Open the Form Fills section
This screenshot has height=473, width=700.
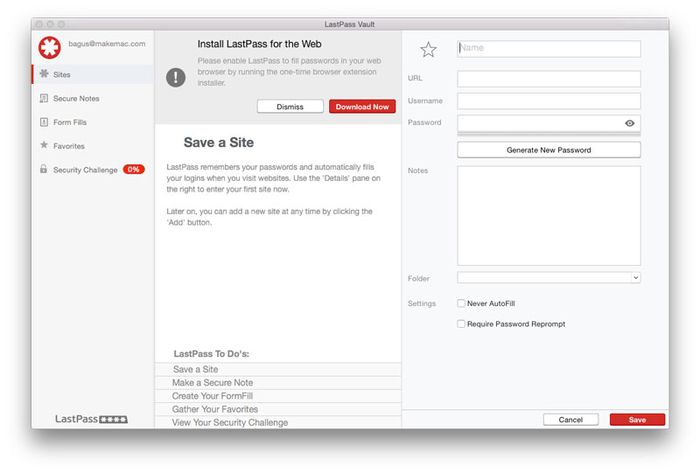click(93, 122)
